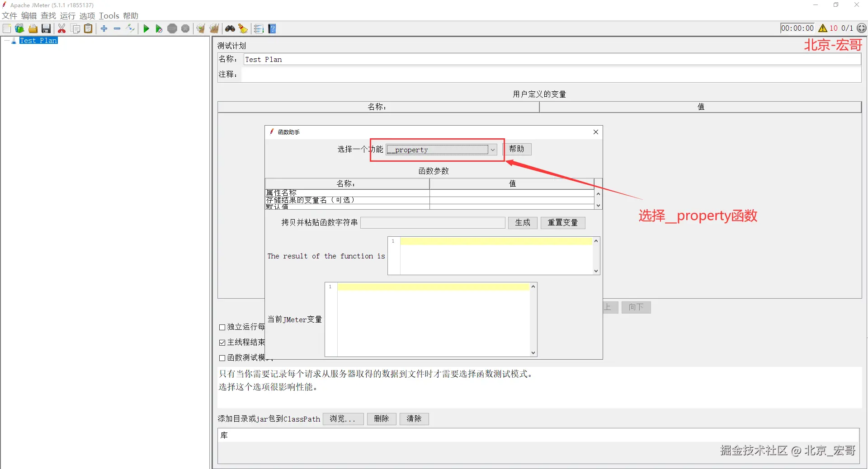Click the 清除 button near ClassPath
Screen dimensions: 868x469
[414, 419]
